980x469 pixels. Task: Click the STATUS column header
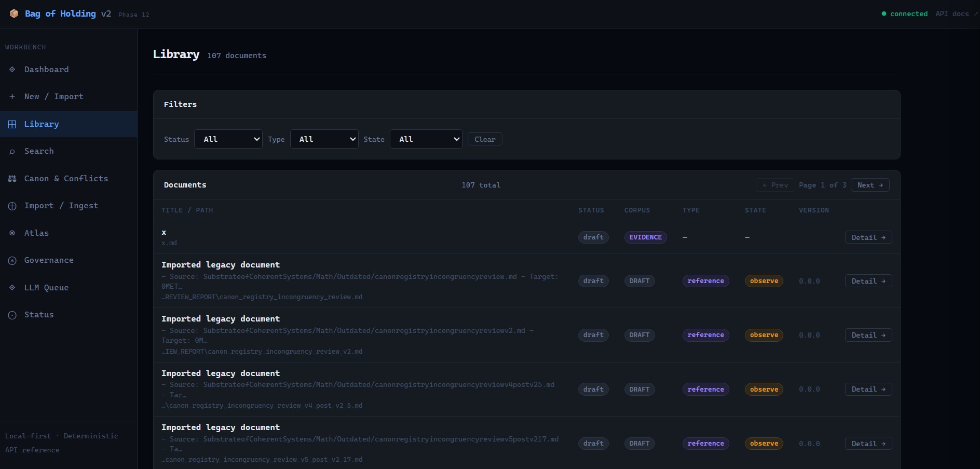point(591,210)
